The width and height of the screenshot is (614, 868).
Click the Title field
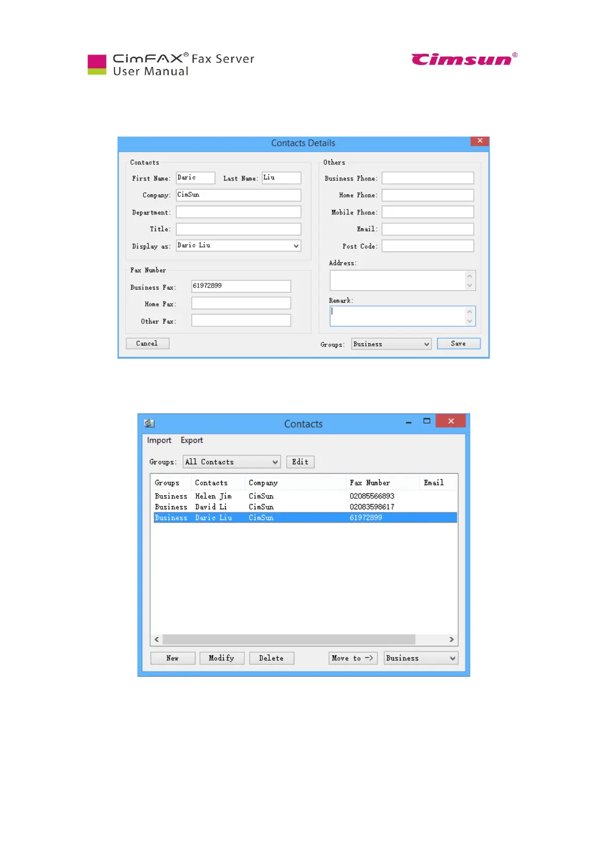(239, 229)
